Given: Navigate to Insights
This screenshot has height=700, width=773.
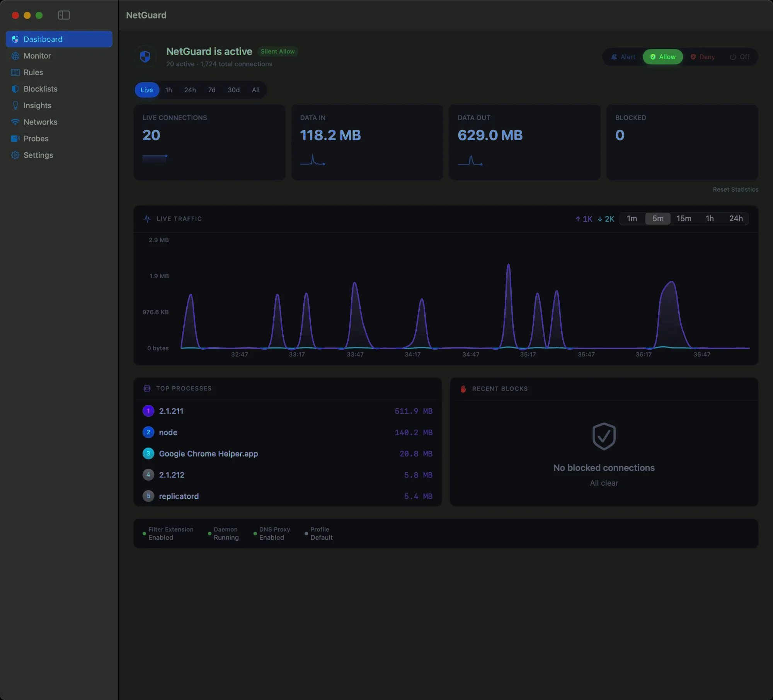Looking at the screenshot, I should 59,105.
